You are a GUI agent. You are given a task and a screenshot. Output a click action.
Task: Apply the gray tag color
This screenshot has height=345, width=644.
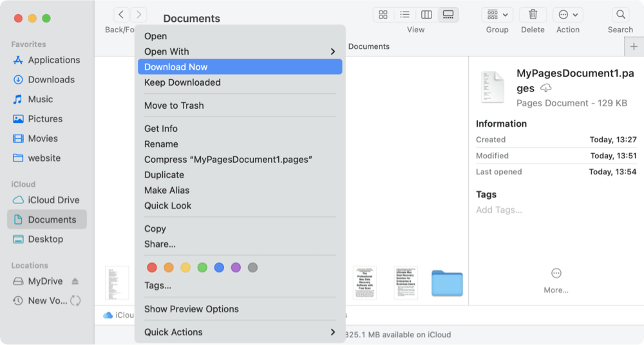(252, 268)
